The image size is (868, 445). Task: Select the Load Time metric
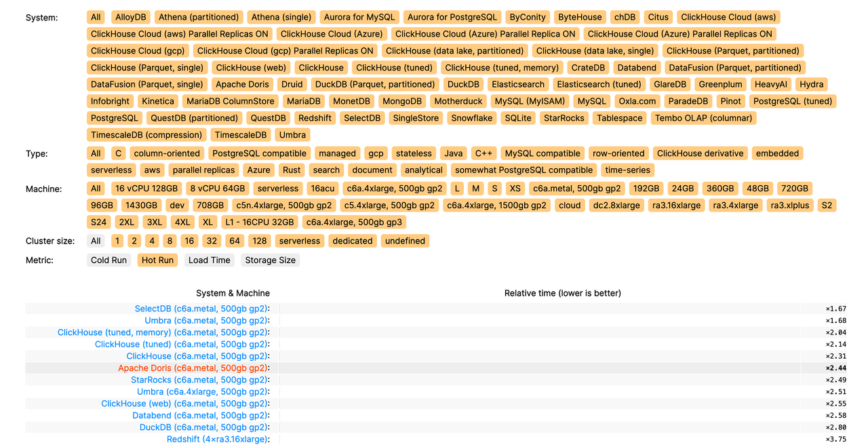coord(210,260)
